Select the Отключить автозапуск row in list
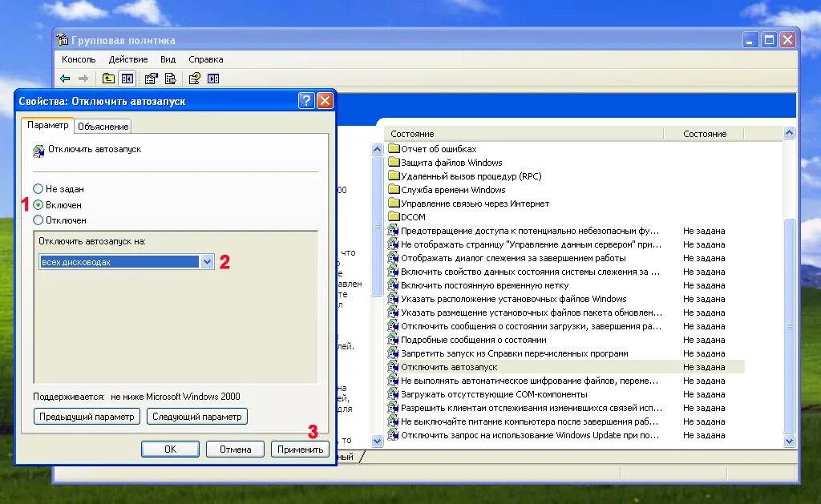This screenshot has height=504, width=821. tap(565, 367)
